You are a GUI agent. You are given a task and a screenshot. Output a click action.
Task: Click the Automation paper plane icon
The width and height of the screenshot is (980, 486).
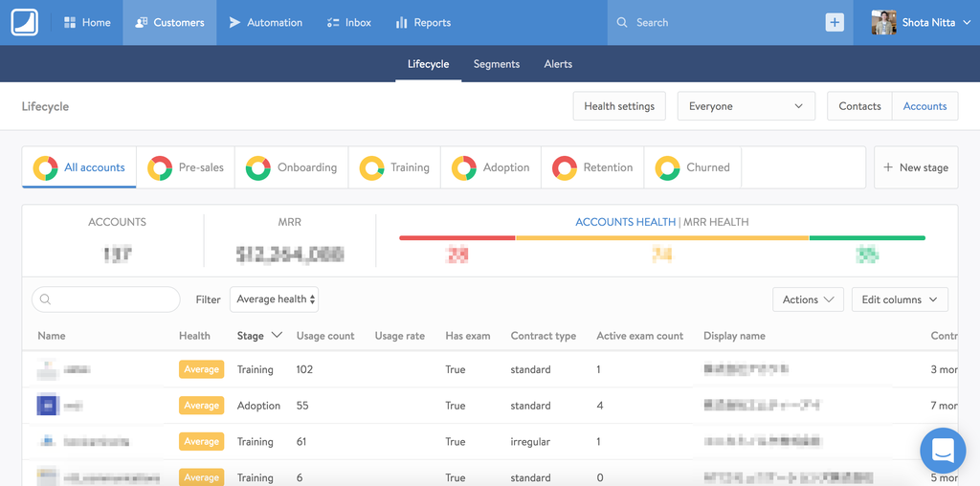234,23
